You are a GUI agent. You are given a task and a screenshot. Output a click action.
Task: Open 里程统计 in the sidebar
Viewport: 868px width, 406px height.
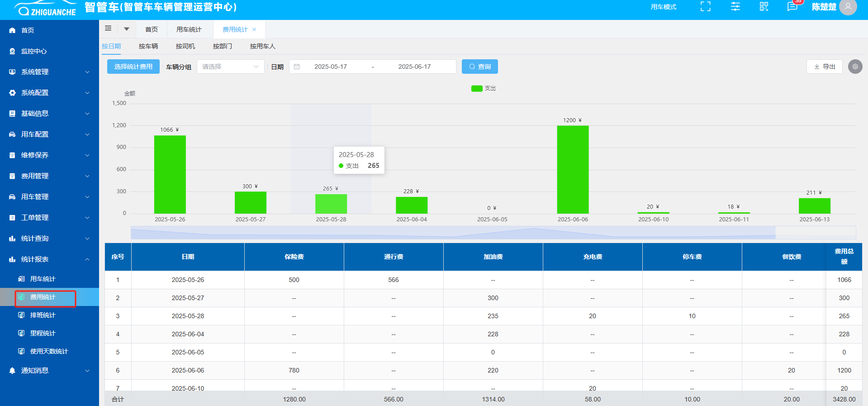tap(43, 333)
